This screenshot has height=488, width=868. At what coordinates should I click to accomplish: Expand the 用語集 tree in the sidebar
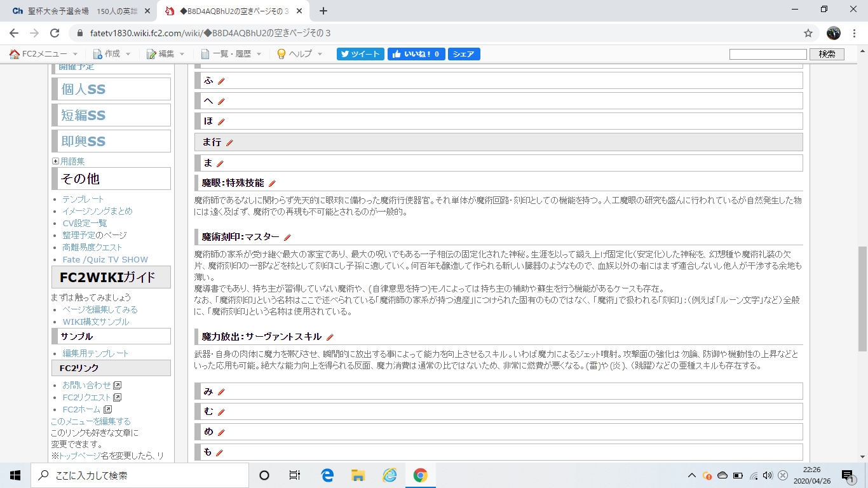pyautogui.click(x=55, y=161)
